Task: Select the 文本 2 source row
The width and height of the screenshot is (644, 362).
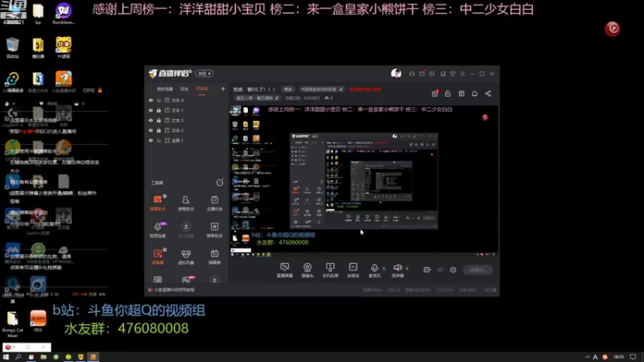Action: (x=187, y=130)
